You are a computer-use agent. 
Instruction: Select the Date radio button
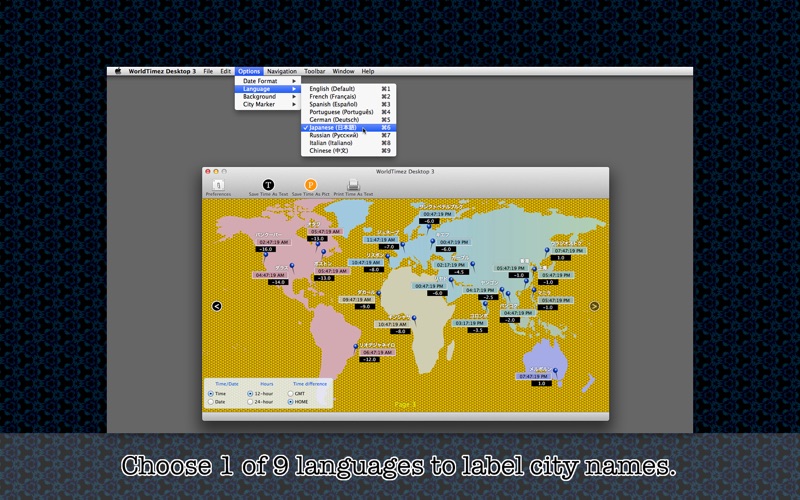pos(211,402)
